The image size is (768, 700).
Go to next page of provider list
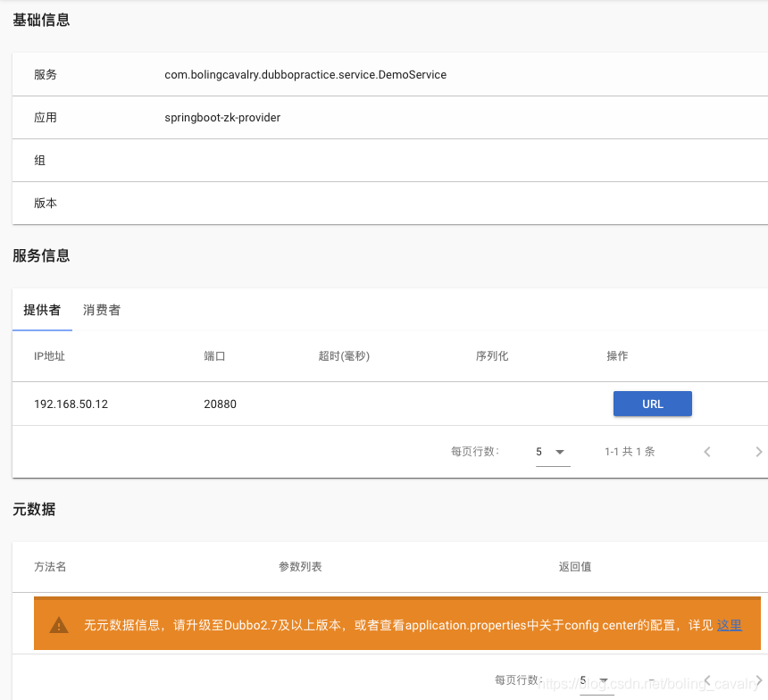tap(758, 451)
